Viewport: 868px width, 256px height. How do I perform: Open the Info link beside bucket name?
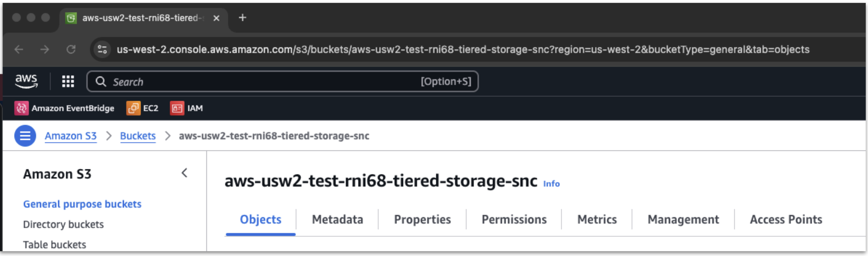click(551, 184)
